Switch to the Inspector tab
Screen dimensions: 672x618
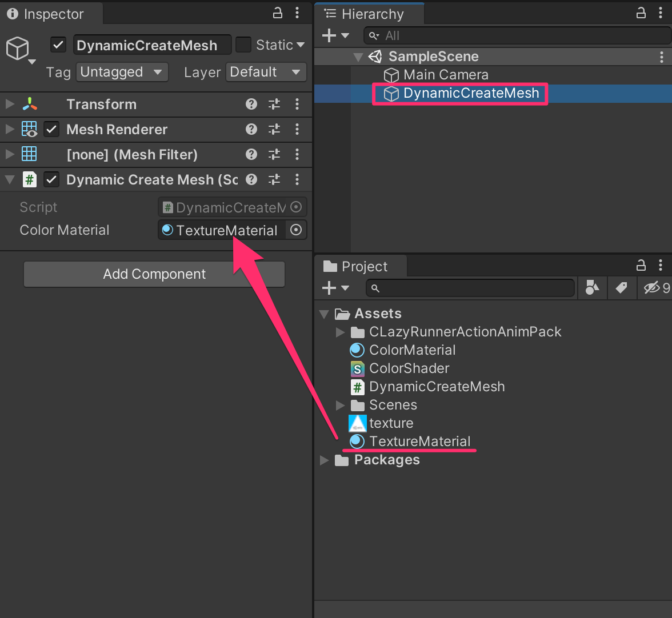tap(52, 14)
